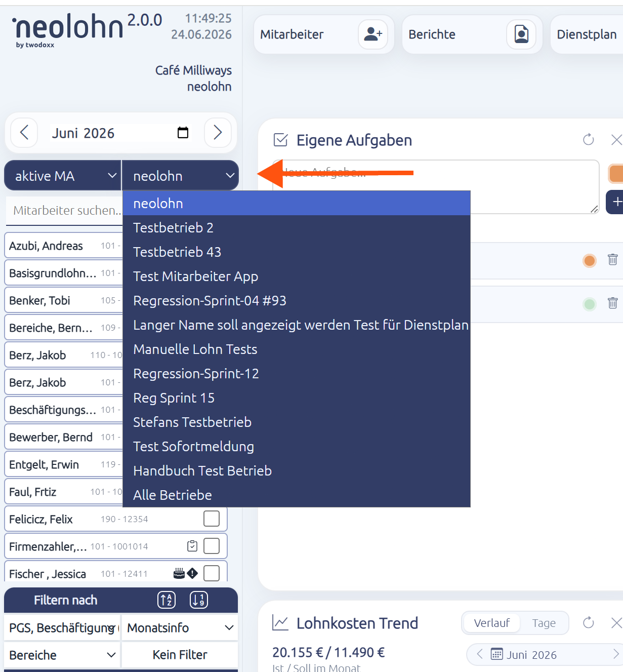The height and width of the screenshot is (672, 623).
Task: Open the Berichte button
Action: pos(472,34)
